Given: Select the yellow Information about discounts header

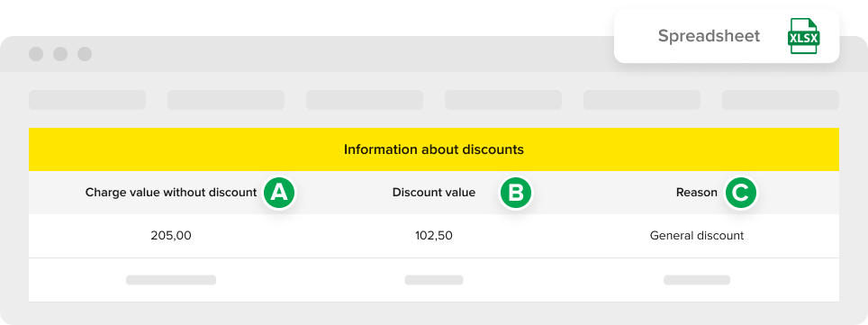Looking at the screenshot, I should pyautogui.click(x=434, y=149).
